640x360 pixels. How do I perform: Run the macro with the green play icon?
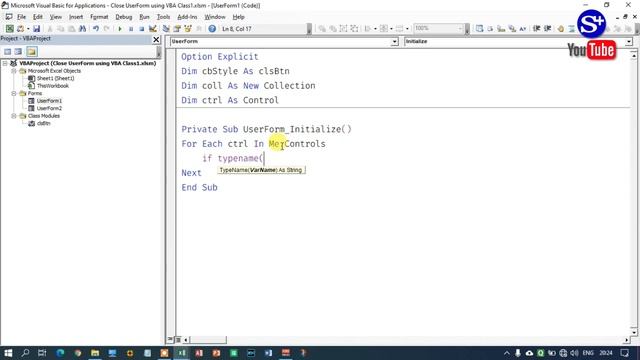pyautogui.click(x=120, y=29)
